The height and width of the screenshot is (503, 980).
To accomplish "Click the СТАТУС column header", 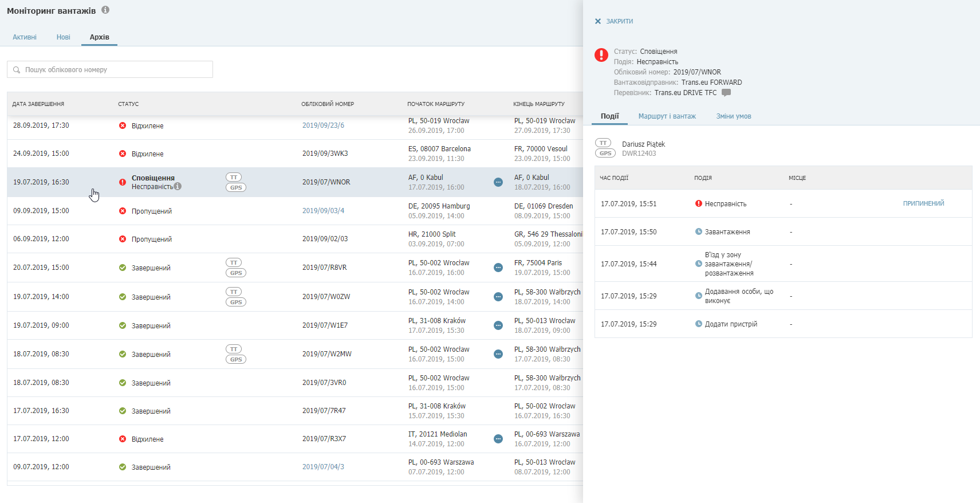I will coord(128,104).
